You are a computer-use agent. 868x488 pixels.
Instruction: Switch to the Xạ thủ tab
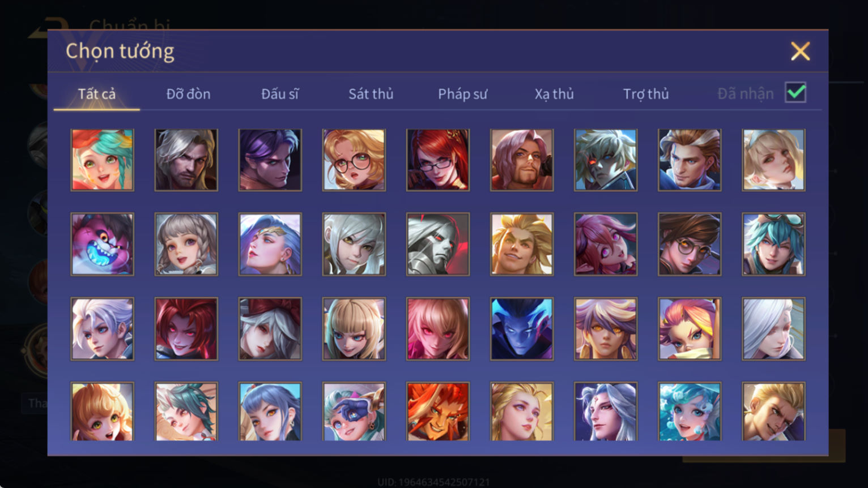coord(554,94)
